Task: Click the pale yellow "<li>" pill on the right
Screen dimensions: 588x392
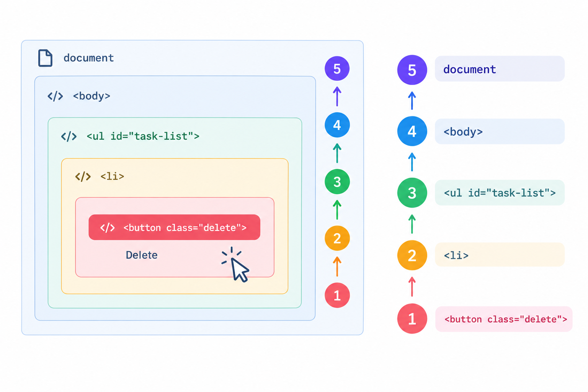Action: (500, 255)
